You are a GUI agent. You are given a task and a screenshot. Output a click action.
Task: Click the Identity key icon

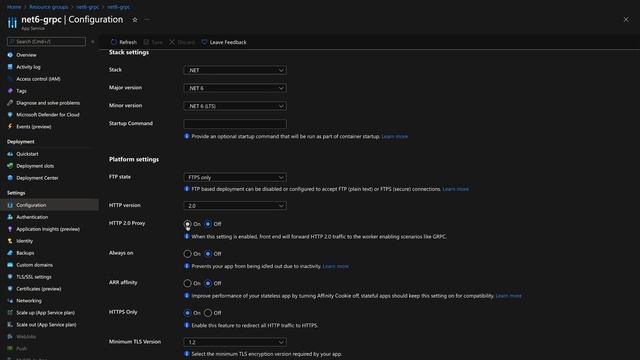pos(10,241)
